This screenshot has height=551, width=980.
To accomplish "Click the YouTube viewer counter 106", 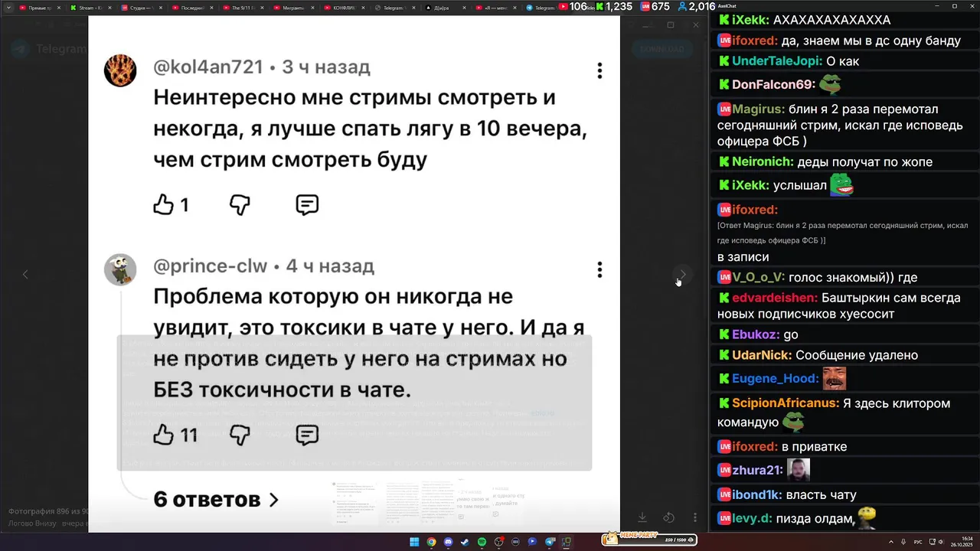I will (573, 6).
